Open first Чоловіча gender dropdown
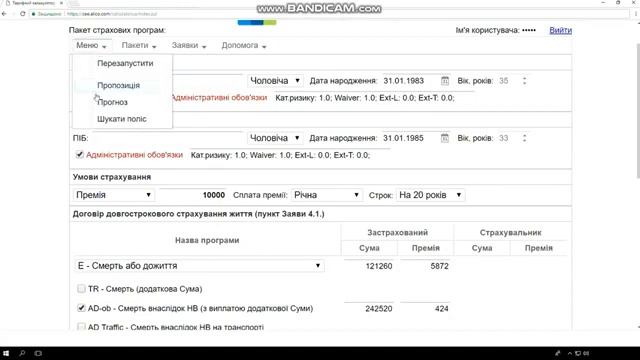 click(x=275, y=81)
